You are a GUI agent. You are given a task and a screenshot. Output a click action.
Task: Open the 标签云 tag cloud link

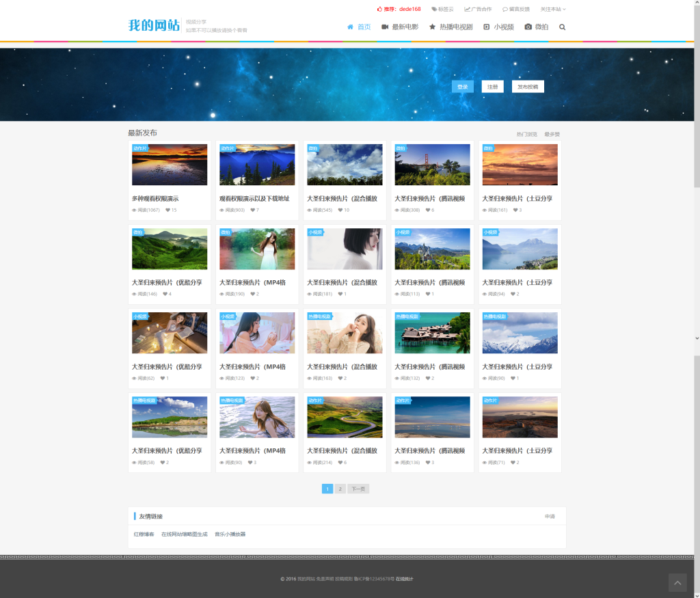click(x=442, y=10)
